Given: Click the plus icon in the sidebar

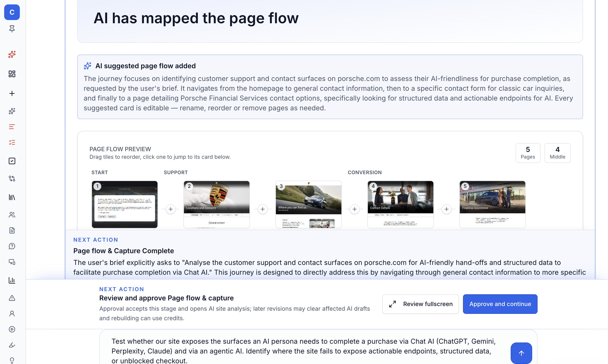Looking at the screenshot, I should pos(12,93).
